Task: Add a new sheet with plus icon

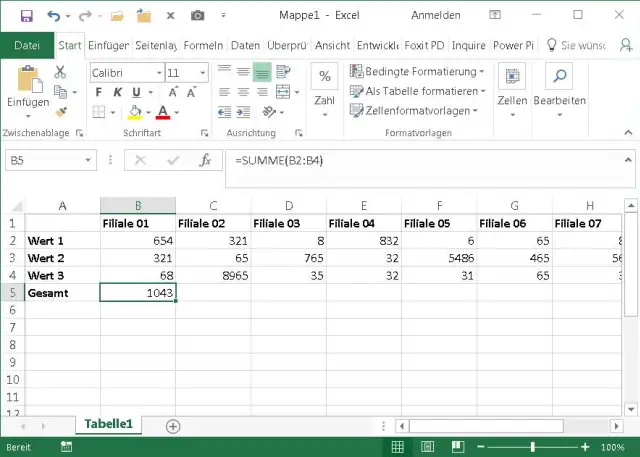Action: click(x=173, y=425)
